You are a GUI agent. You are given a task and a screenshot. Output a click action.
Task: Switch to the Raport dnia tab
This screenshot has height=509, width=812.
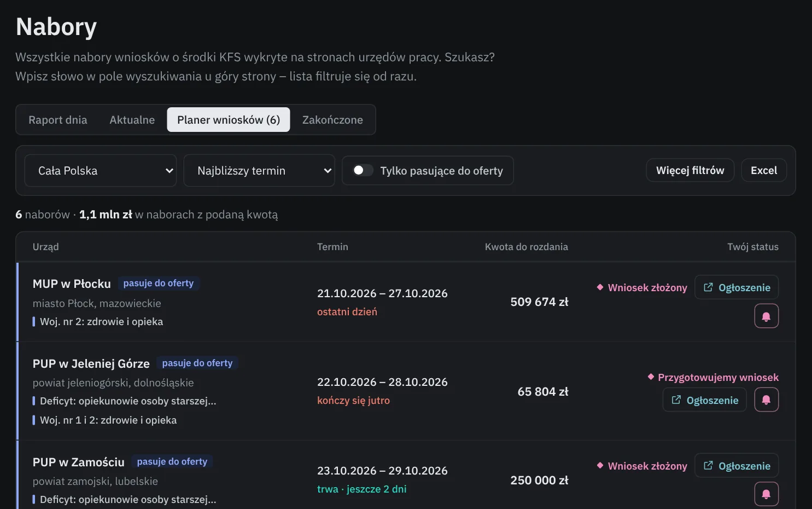[x=58, y=120]
